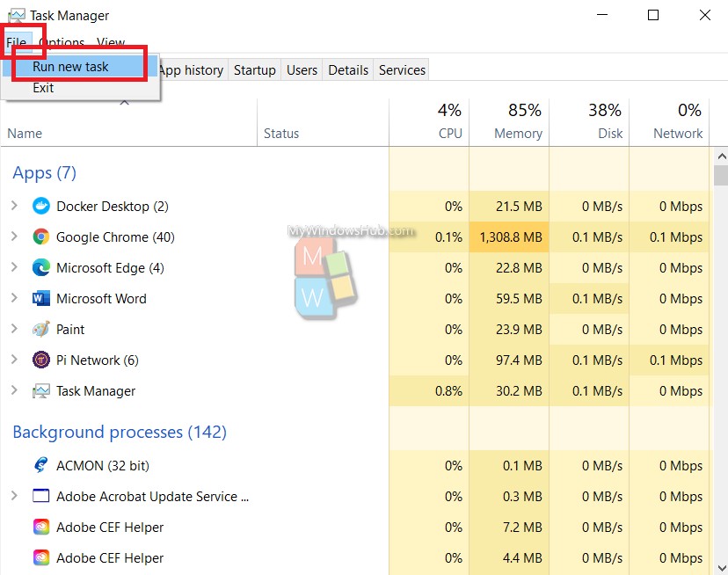Viewport: 728px width, 575px height.
Task: Click the Task Manager row icon
Action: click(40, 391)
